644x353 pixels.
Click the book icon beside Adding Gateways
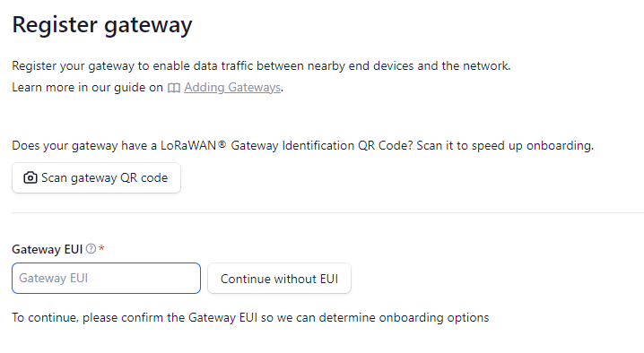[x=174, y=88]
